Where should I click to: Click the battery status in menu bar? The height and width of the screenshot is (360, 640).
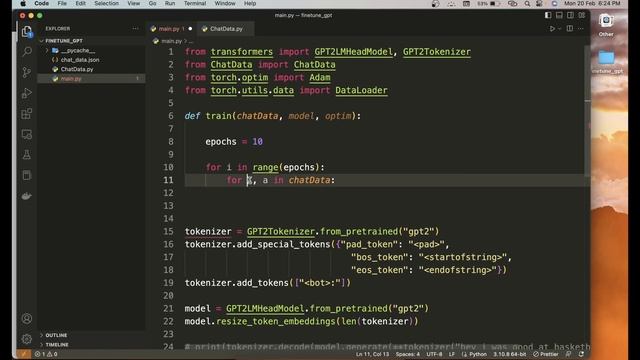[489, 4]
